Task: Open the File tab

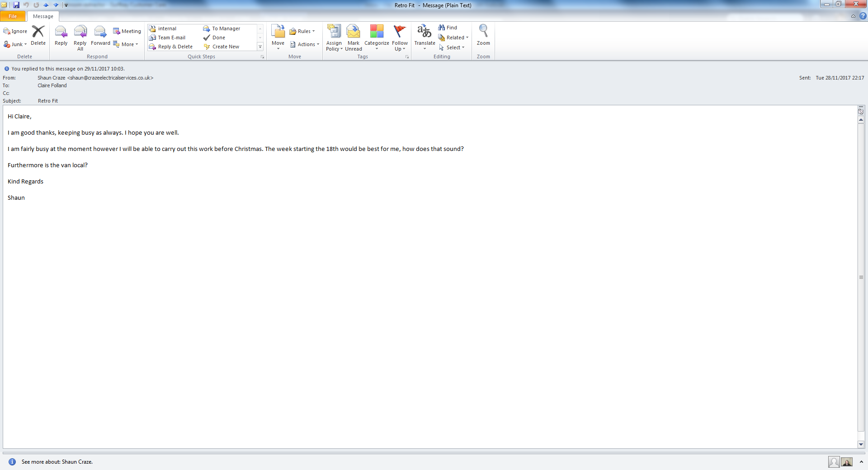Action: point(13,16)
